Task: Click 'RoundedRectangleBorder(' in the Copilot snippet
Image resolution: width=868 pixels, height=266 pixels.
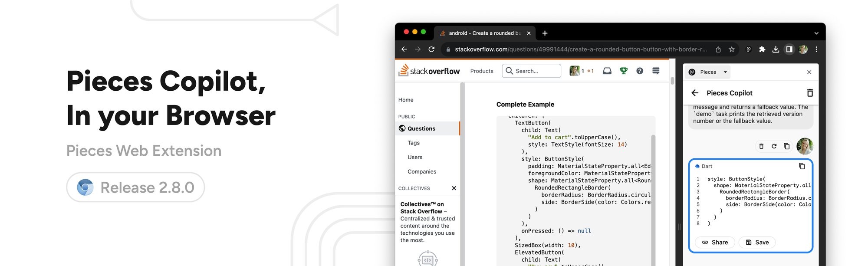Action: (755, 191)
